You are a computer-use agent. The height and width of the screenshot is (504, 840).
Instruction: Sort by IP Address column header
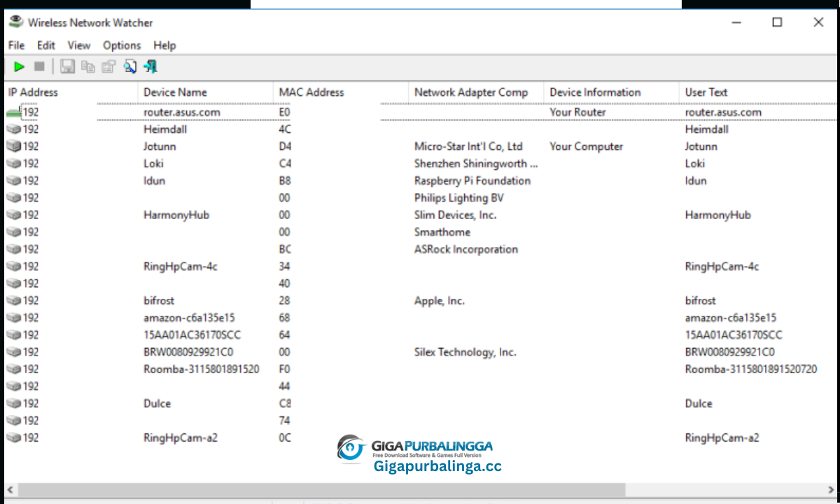click(x=71, y=92)
